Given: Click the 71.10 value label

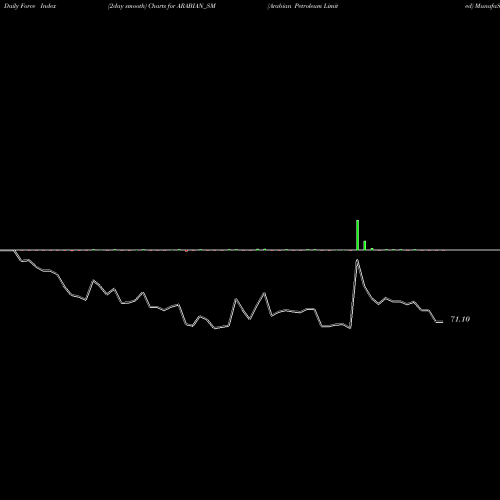Looking at the screenshot, I should [x=460, y=319].
